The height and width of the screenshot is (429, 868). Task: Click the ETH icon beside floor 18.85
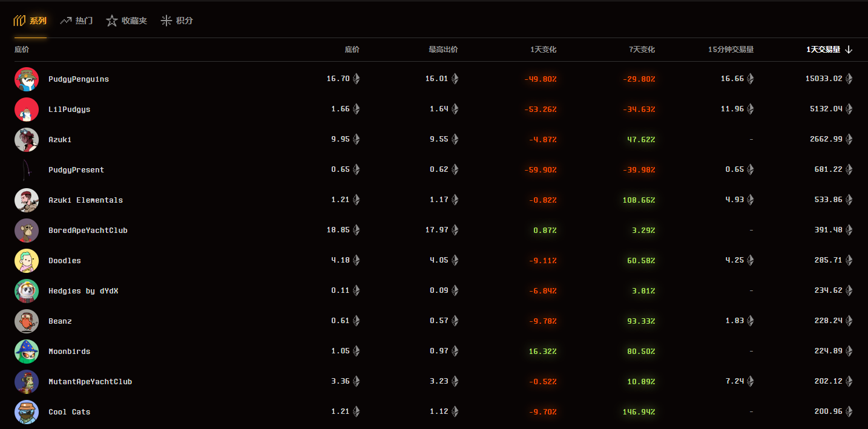[356, 230]
